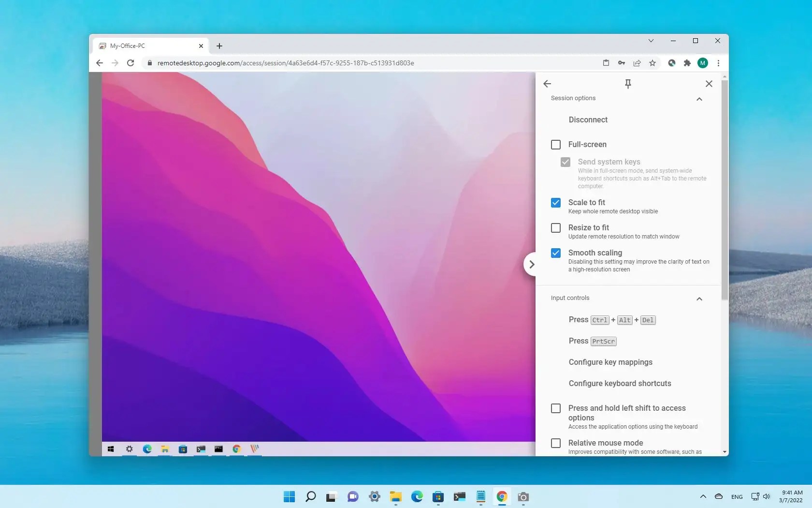Pin the session options panel

pyautogui.click(x=627, y=84)
